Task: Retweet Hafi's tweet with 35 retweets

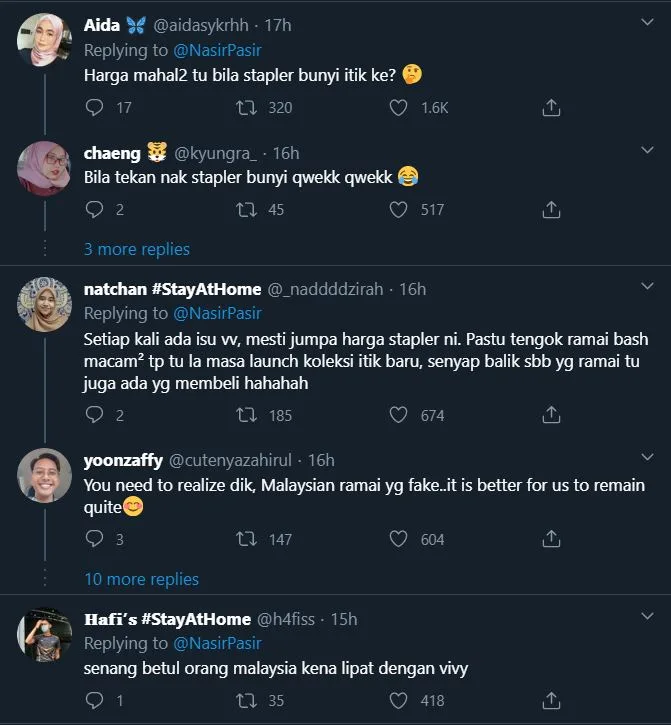Action: [x=246, y=701]
